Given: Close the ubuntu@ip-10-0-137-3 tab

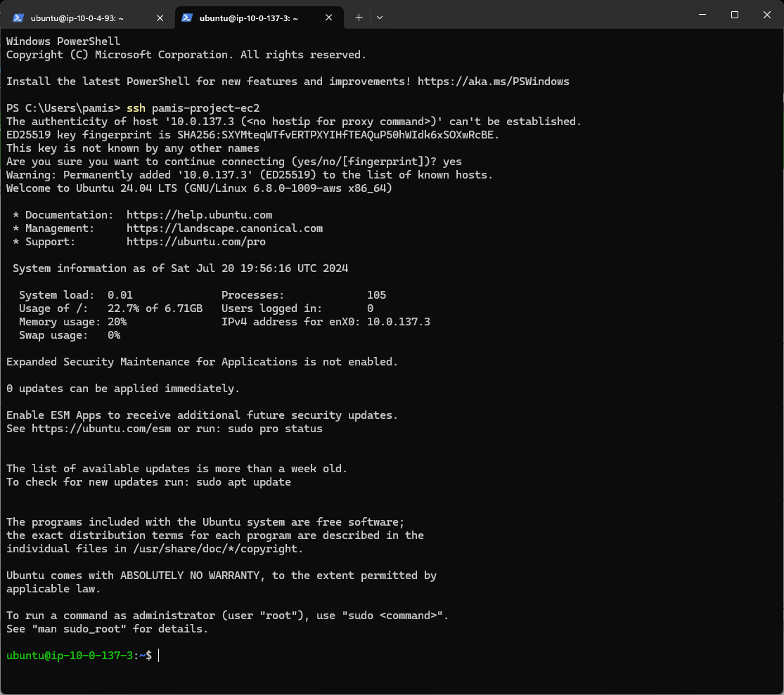Looking at the screenshot, I should (328, 18).
